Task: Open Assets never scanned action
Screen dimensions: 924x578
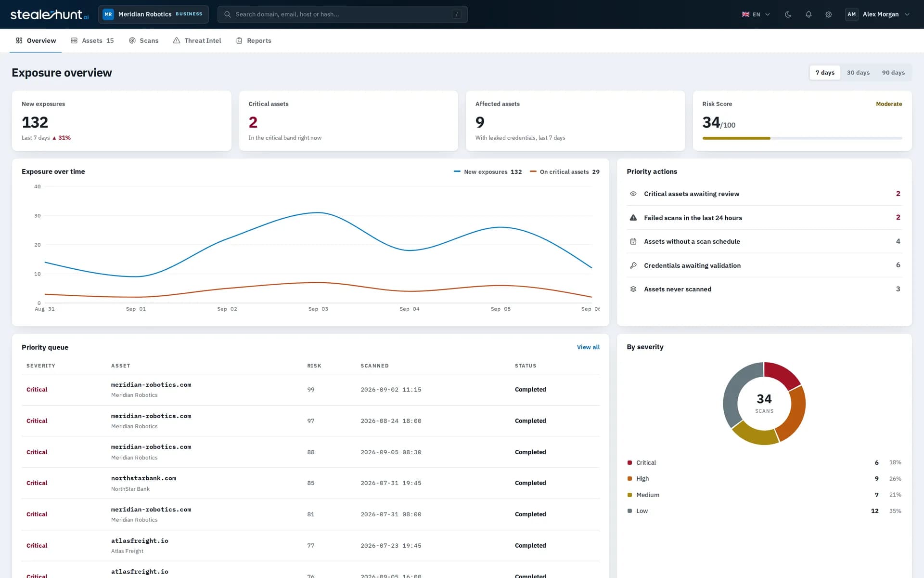Action: 764,289
